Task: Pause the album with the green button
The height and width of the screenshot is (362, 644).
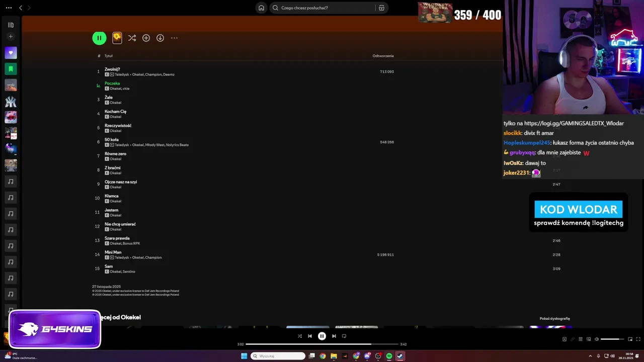Action: [x=99, y=38]
